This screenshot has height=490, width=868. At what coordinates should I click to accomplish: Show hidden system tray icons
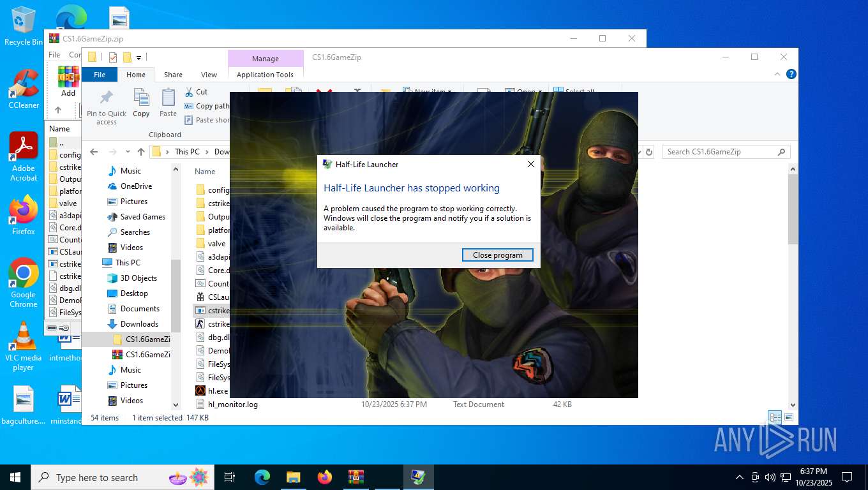coord(740,477)
